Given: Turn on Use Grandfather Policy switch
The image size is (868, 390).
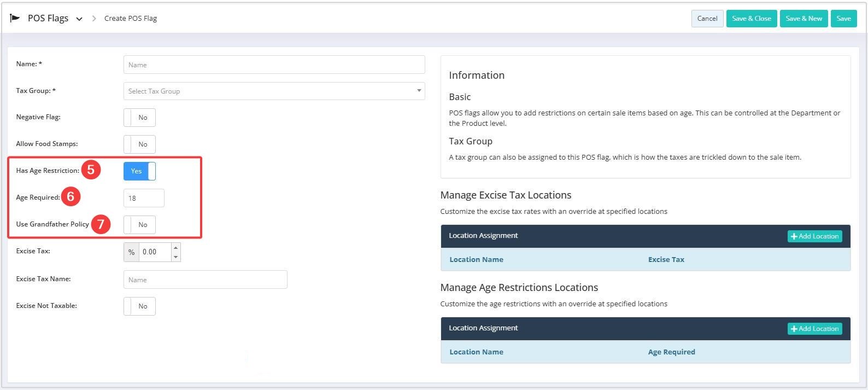Looking at the screenshot, I should [x=139, y=225].
